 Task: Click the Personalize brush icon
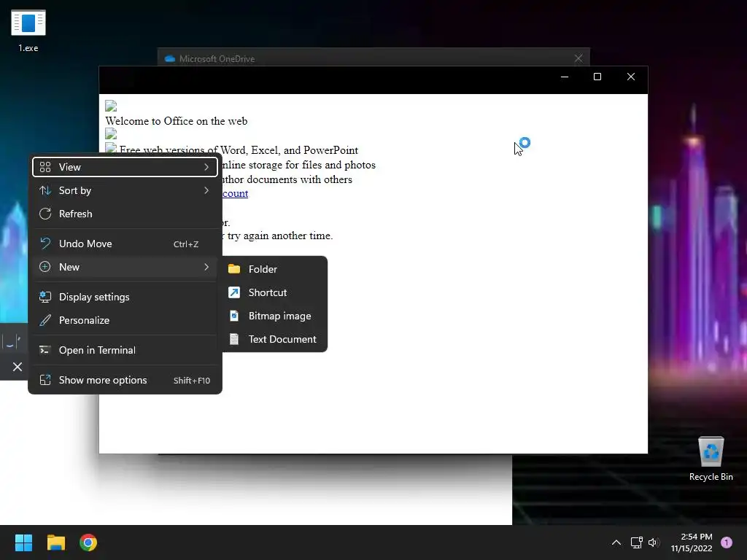45,321
